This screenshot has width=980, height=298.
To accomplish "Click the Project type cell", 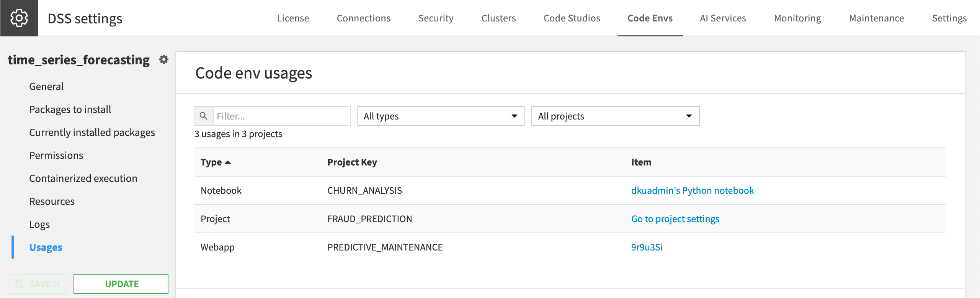I will 215,219.
